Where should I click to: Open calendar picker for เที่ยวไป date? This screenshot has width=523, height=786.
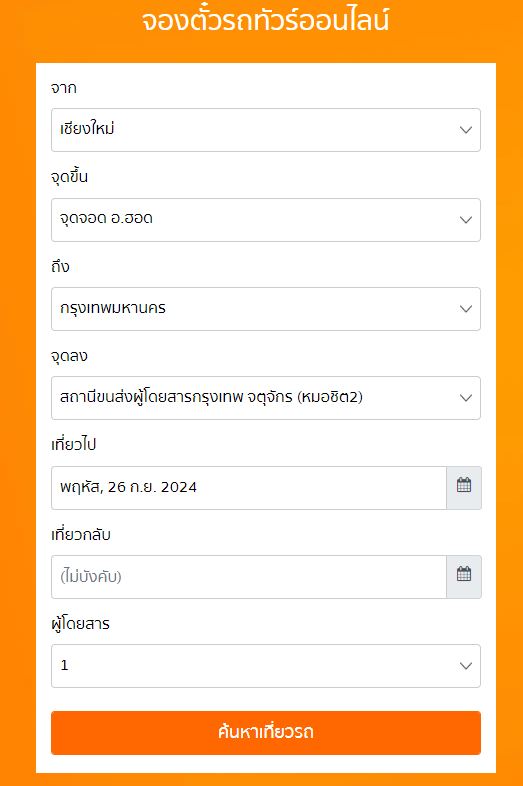464,488
